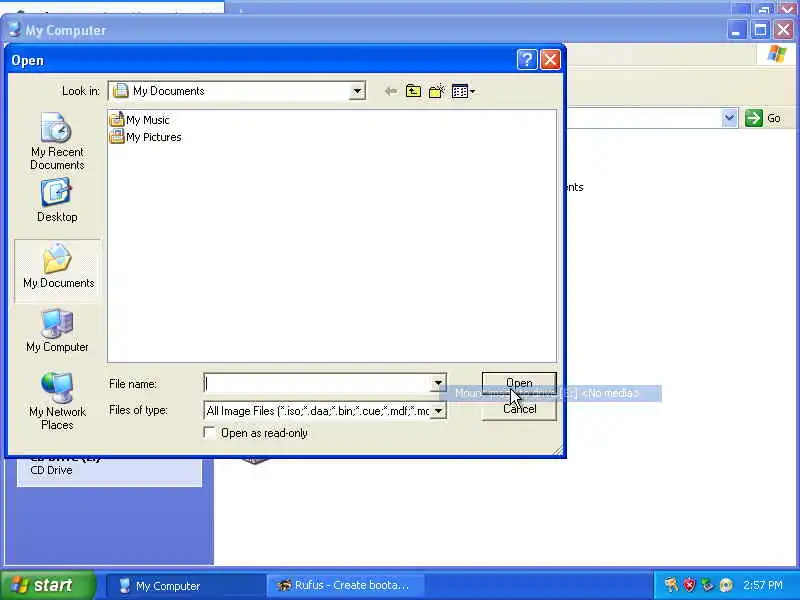Click the clock showing 2:57 PM
This screenshot has width=800, height=600.
762,585
